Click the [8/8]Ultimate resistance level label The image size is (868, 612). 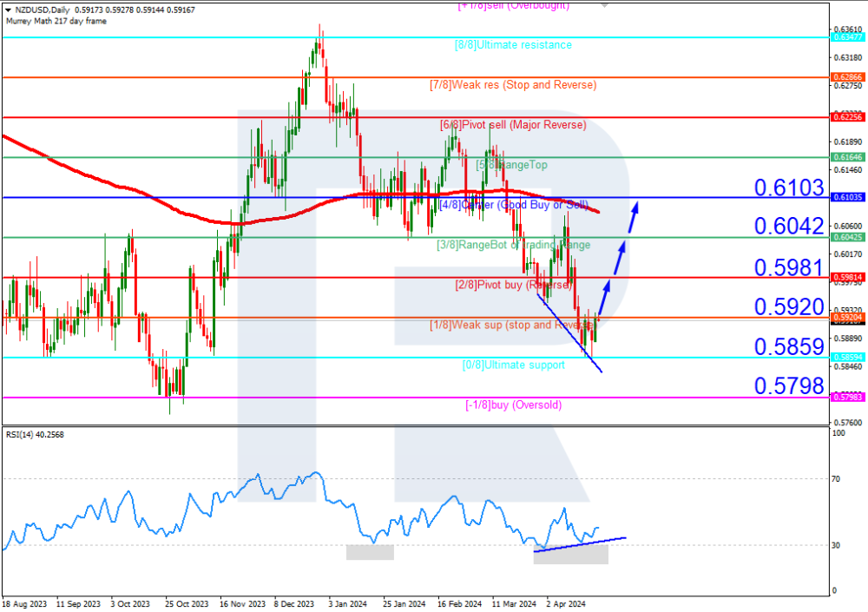[x=513, y=44]
